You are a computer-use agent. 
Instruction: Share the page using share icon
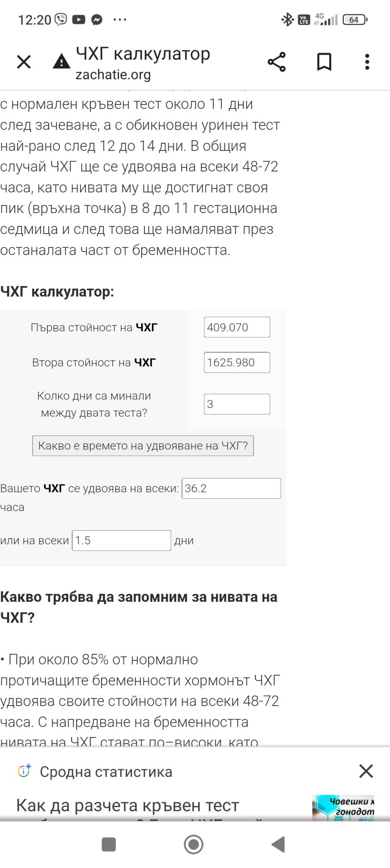277,62
